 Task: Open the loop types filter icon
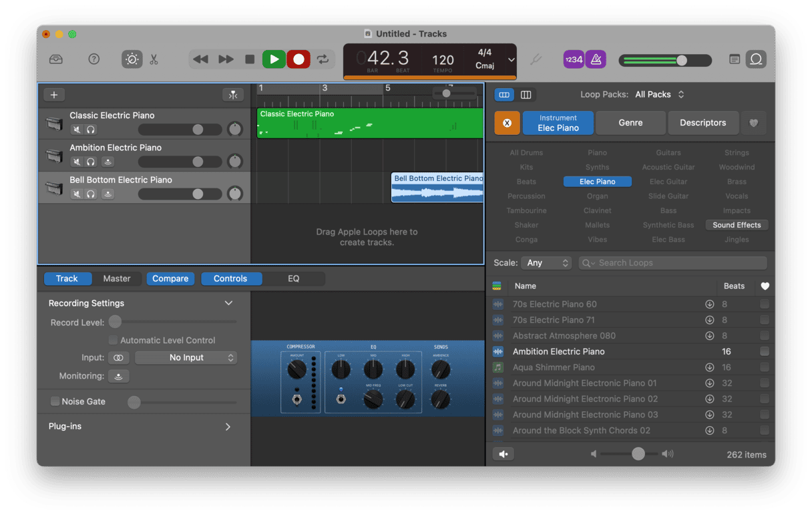pos(497,286)
